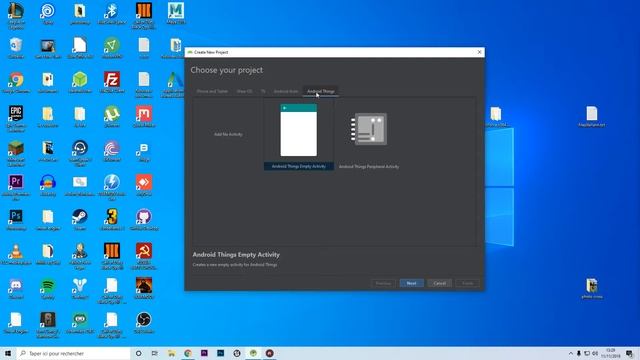The height and width of the screenshot is (360, 640).
Task: Open Destiny 2 desktop shortcut
Action: tap(80, 288)
